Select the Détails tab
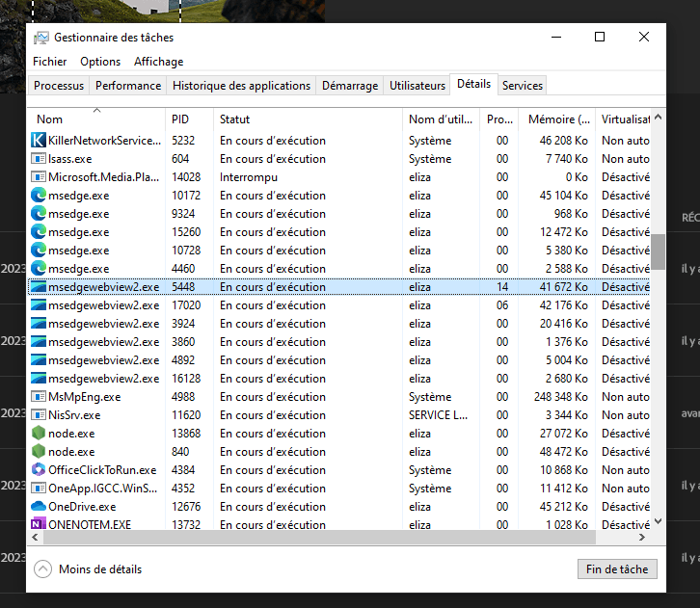 pyautogui.click(x=473, y=84)
